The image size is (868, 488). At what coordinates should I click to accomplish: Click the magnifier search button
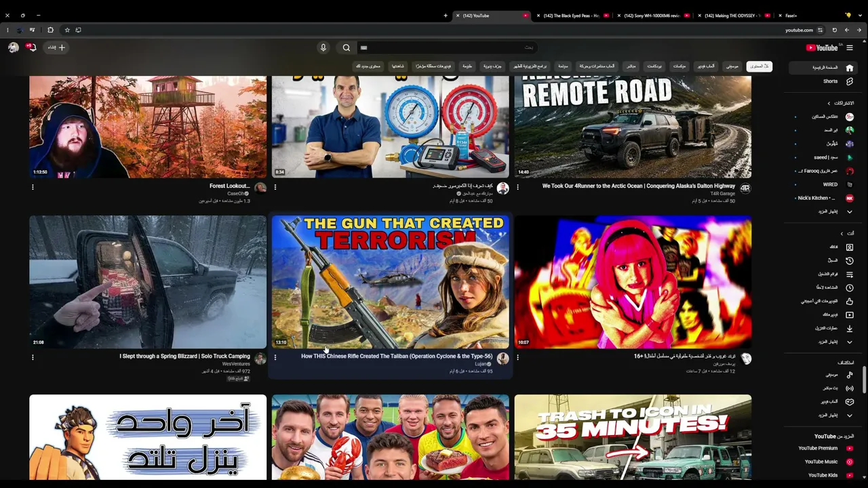point(347,47)
